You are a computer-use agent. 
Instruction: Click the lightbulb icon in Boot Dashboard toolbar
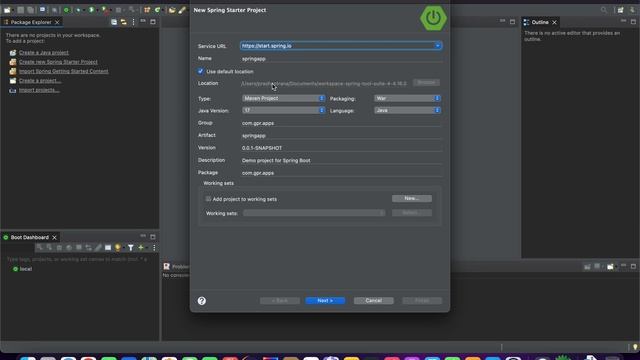point(118,247)
